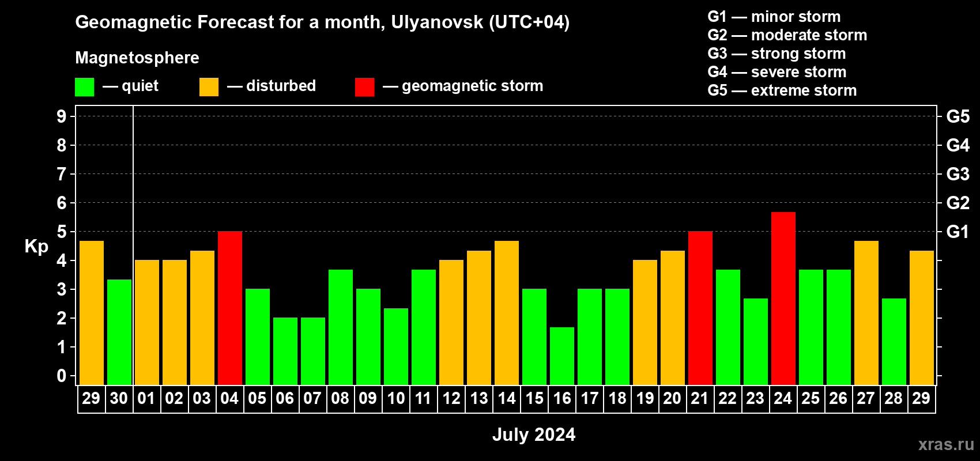The height and width of the screenshot is (461, 980).
Task: Select the red bar for July 21
Action: [700, 308]
